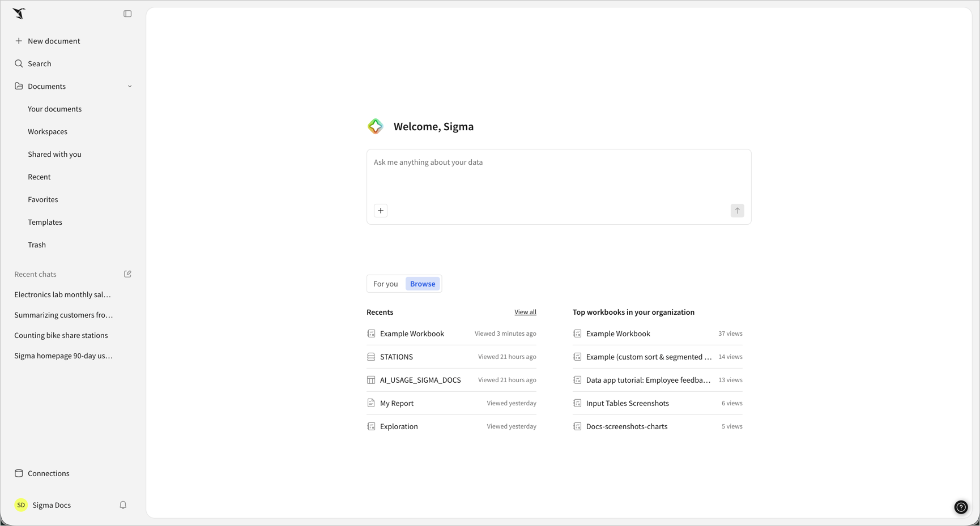Open Shared with you
The image size is (980, 526).
click(54, 154)
